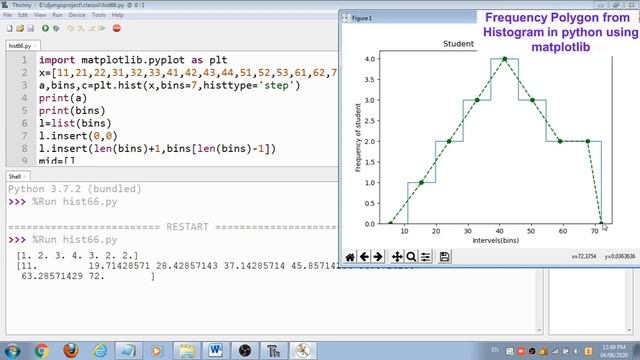This screenshot has width=640, height=360.
Task: Open File Explorer from the taskbar
Action: click(187, 351)
